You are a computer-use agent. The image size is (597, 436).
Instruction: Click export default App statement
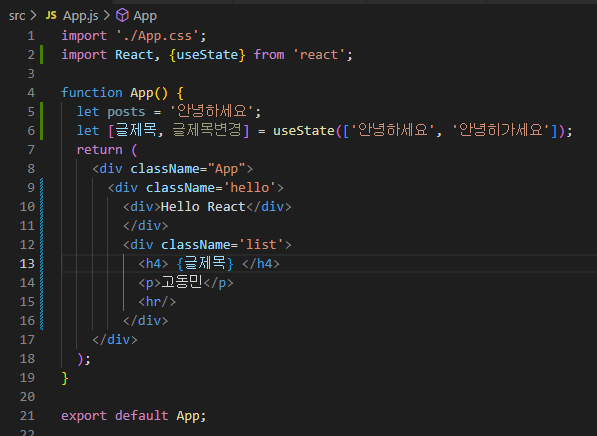(134, 416)
